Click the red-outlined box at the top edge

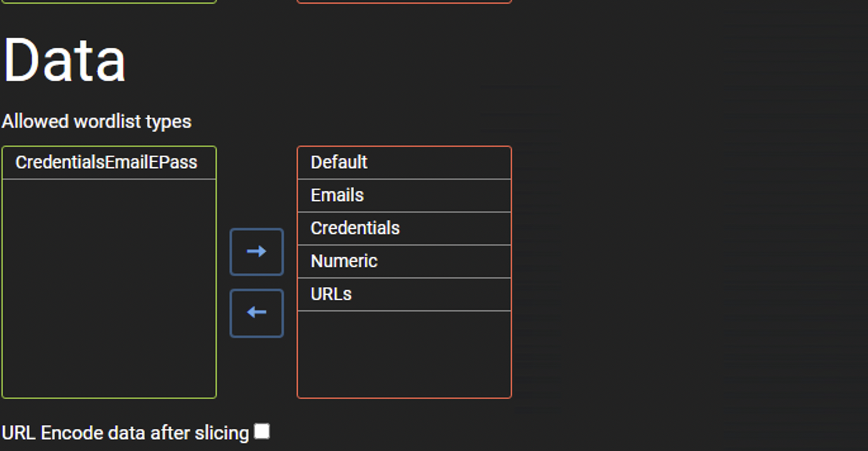point(404,2)
